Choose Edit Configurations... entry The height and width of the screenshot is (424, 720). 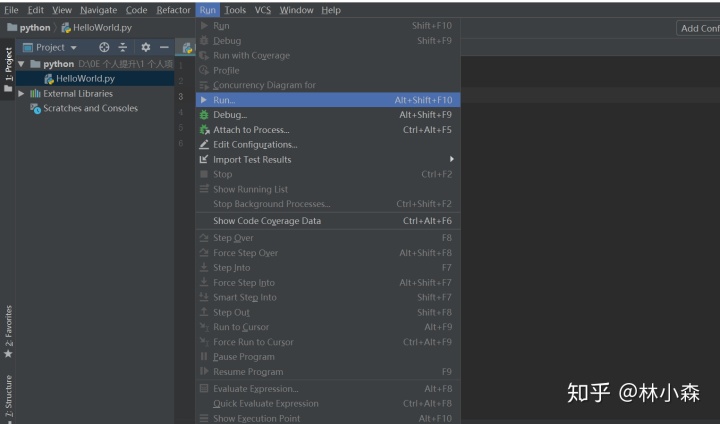click(x=328, y=145)
